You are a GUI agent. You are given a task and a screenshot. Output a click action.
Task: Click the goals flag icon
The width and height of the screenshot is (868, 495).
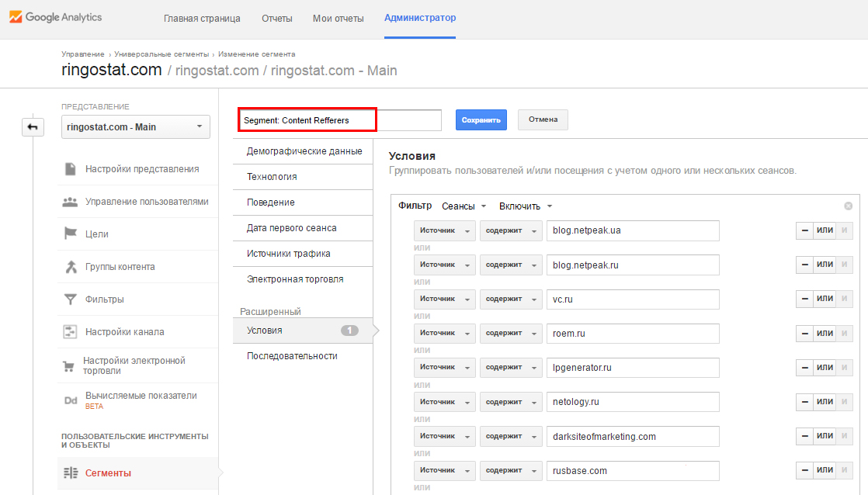[71, 234]
